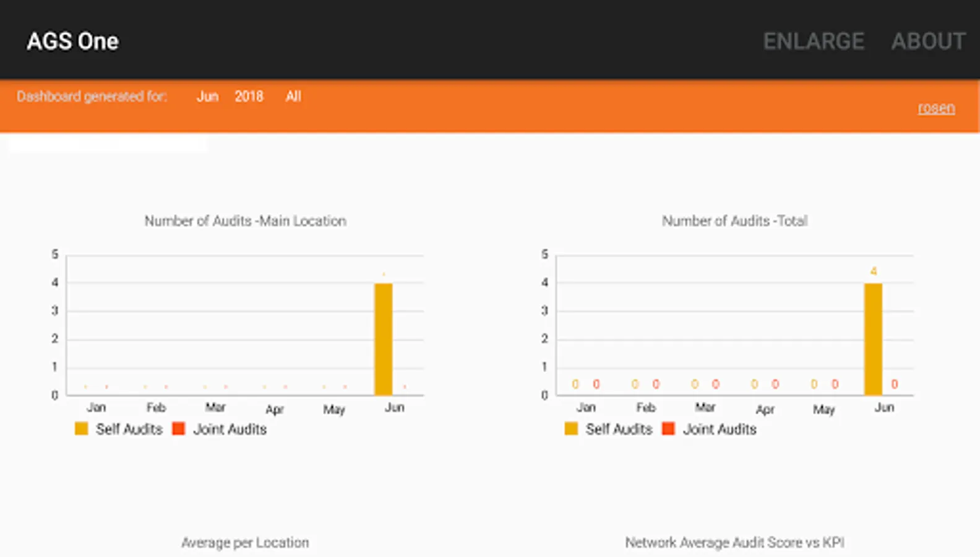The image size is (980, 557).
Task: Click the Jun bar in Number of Audits -Total chart
Action: pyautogui.click(x=874, y=339)
